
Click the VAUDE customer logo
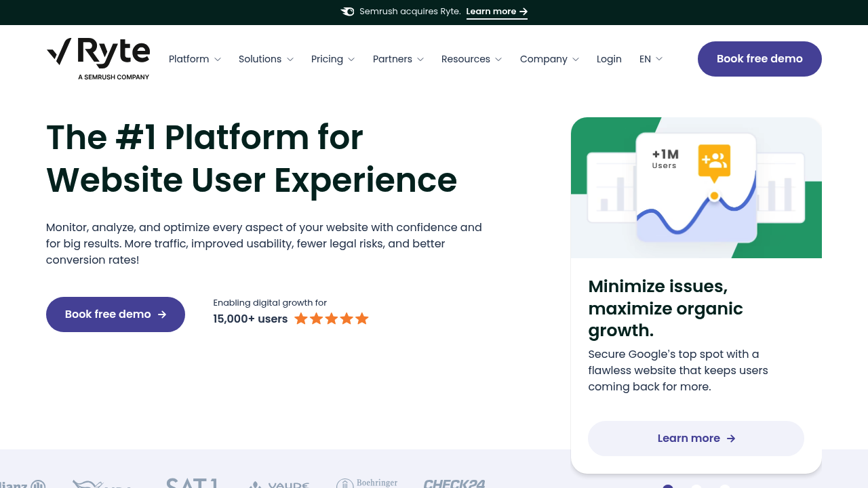279,485
